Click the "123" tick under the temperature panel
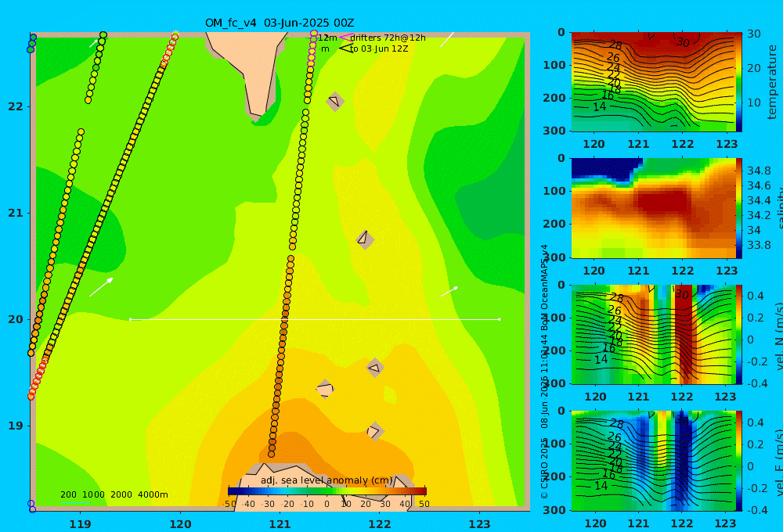The height and width of the screenshot is (532, 783). click(x=726, y=144)
